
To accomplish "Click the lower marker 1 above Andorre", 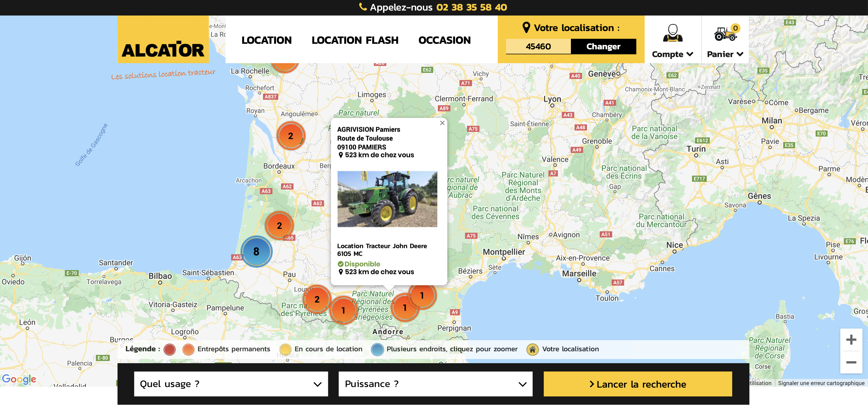I will tap(405, 307).
